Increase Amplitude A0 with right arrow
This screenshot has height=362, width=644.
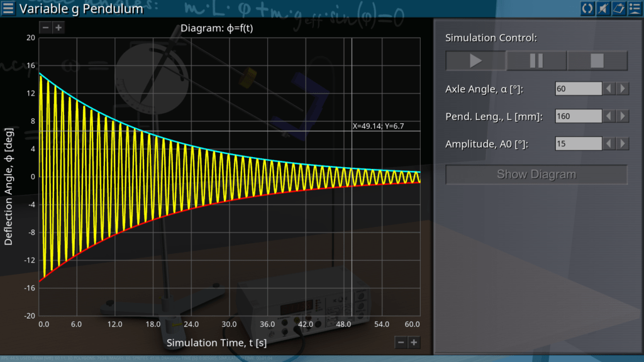(622, 144)
